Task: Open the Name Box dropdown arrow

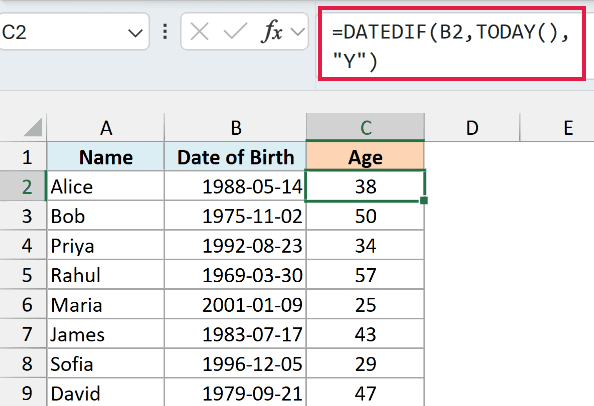Action: (135, 33)
